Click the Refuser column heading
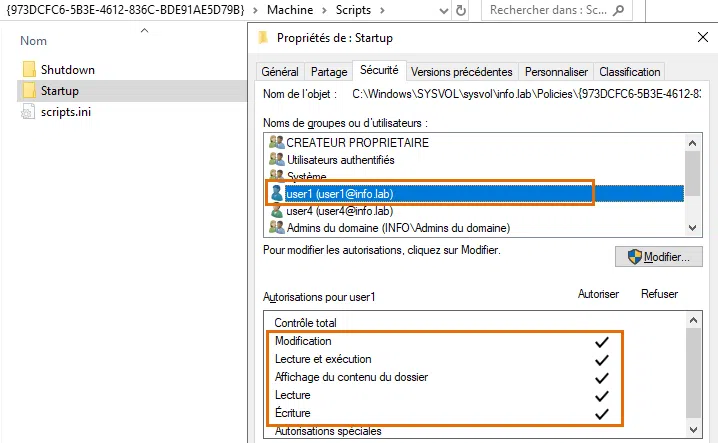 click(659, 294)
